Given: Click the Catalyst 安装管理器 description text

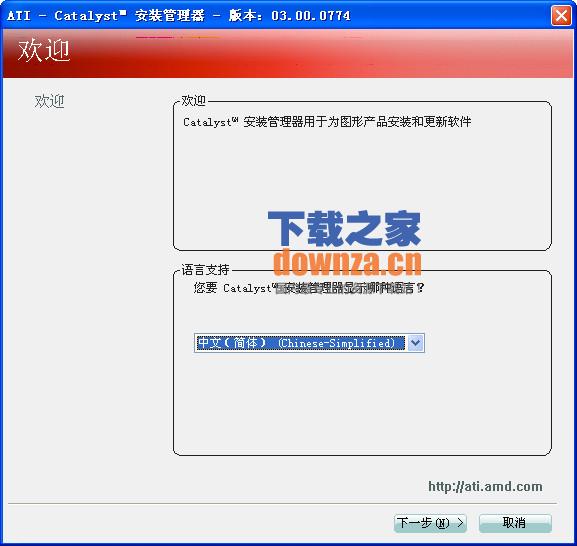Looking at the screenshot, I should pos(327,122).
